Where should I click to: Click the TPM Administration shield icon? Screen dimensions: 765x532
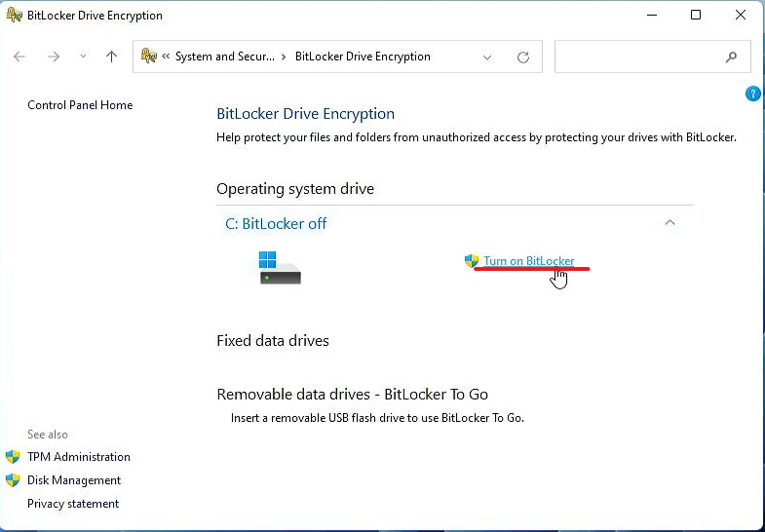[x=13, y=457]
